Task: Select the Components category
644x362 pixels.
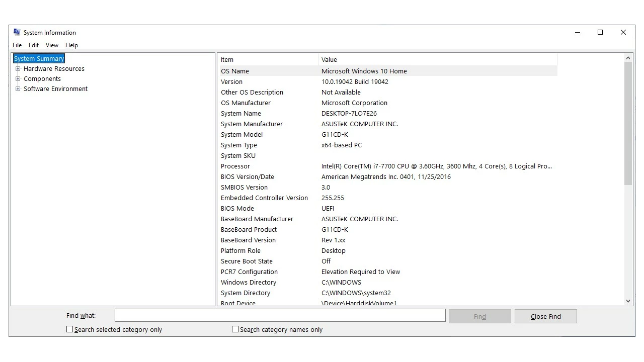Action: point(42,79)
